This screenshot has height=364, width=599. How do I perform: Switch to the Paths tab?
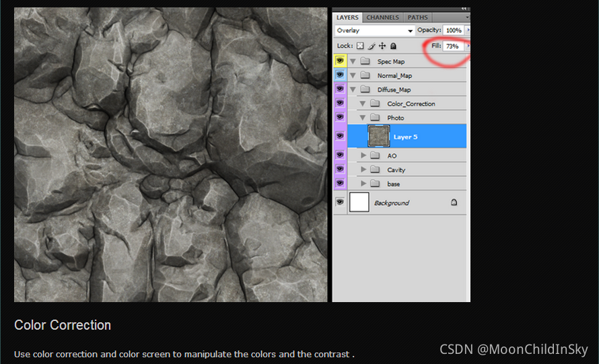pyautogui.click(x=417, y=17)
